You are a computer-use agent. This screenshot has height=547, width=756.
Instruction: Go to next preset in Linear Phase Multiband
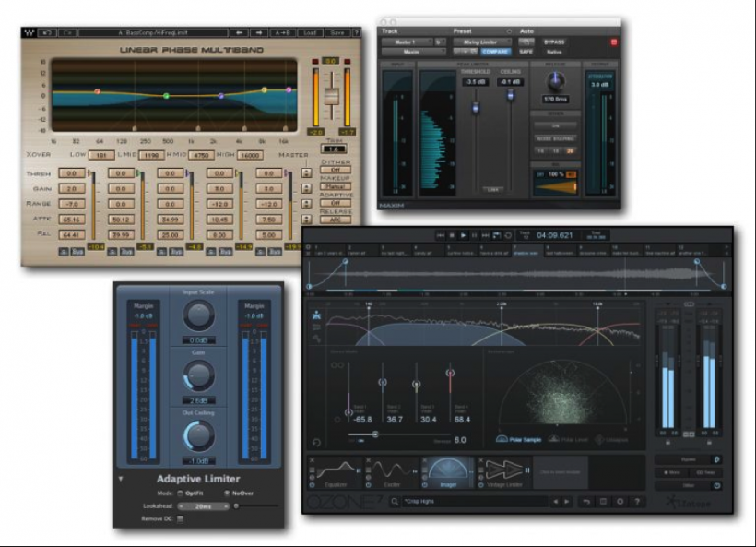point(259,33)
